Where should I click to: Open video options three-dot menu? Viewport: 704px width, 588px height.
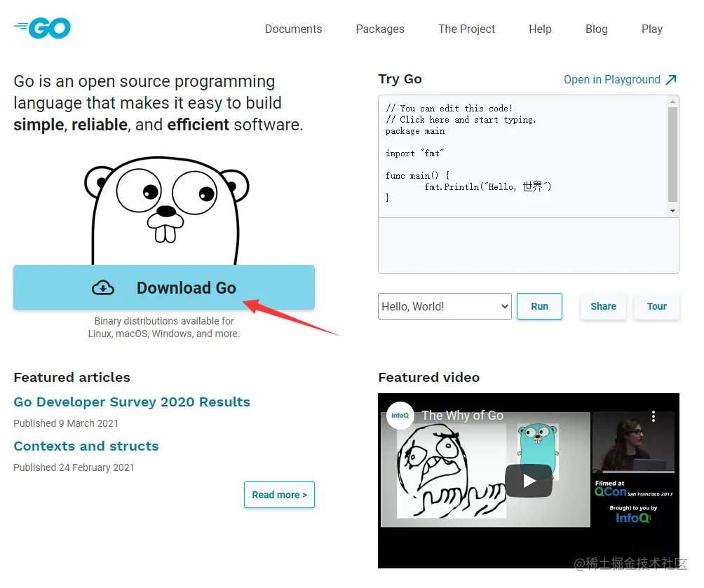pos(654,416)
